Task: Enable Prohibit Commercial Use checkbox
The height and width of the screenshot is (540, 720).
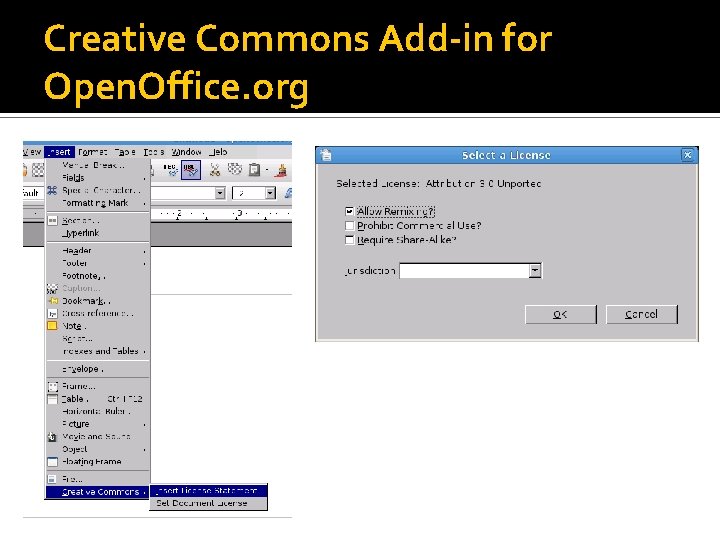Action: pos(349,225)
